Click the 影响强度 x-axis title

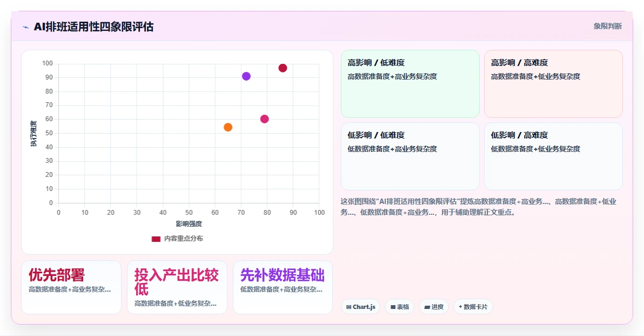[189, 223]
